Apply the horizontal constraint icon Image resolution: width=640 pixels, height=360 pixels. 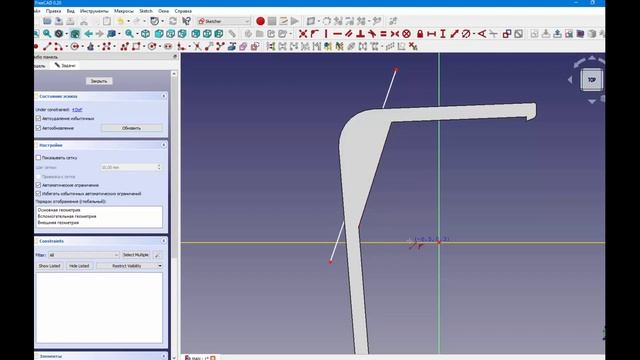point(337,34)
